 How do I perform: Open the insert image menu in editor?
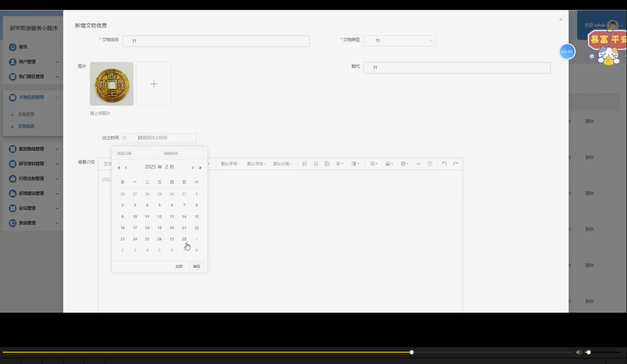click(x=389, y=164)
